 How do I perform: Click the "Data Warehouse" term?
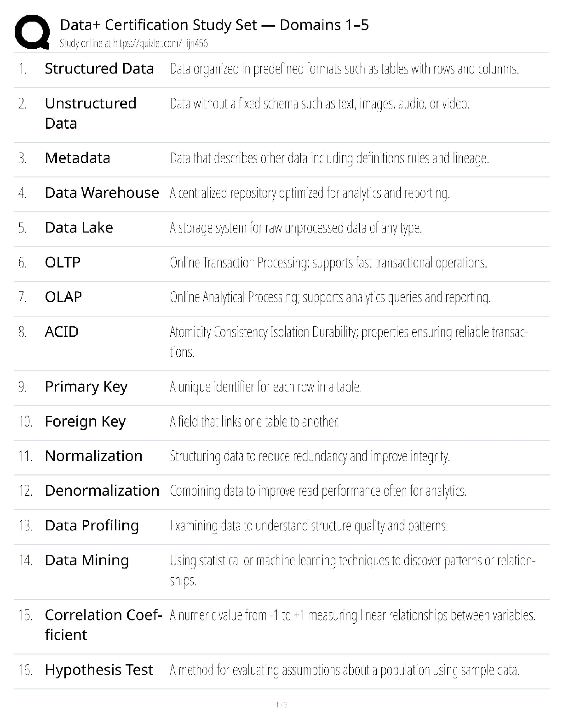102,193
